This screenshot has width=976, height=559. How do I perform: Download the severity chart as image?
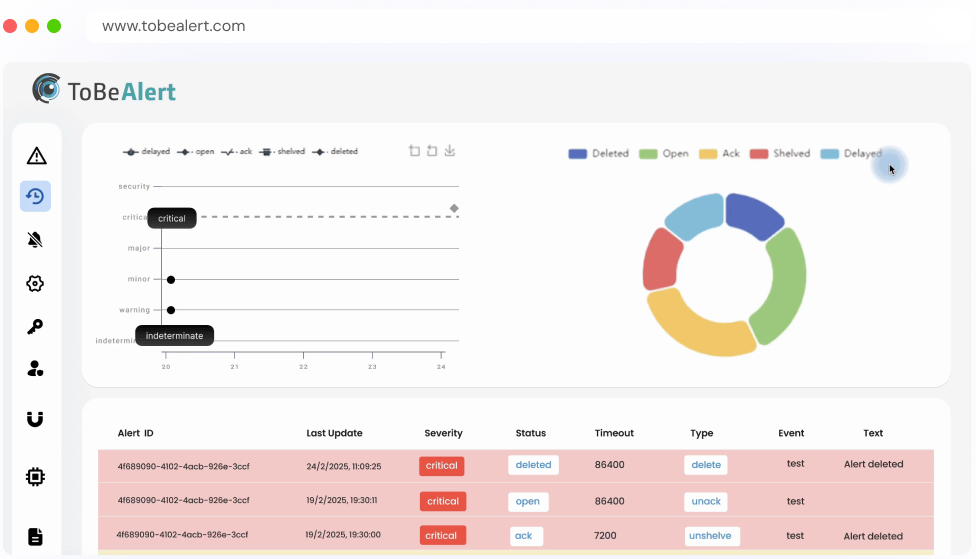coord(450,151)
